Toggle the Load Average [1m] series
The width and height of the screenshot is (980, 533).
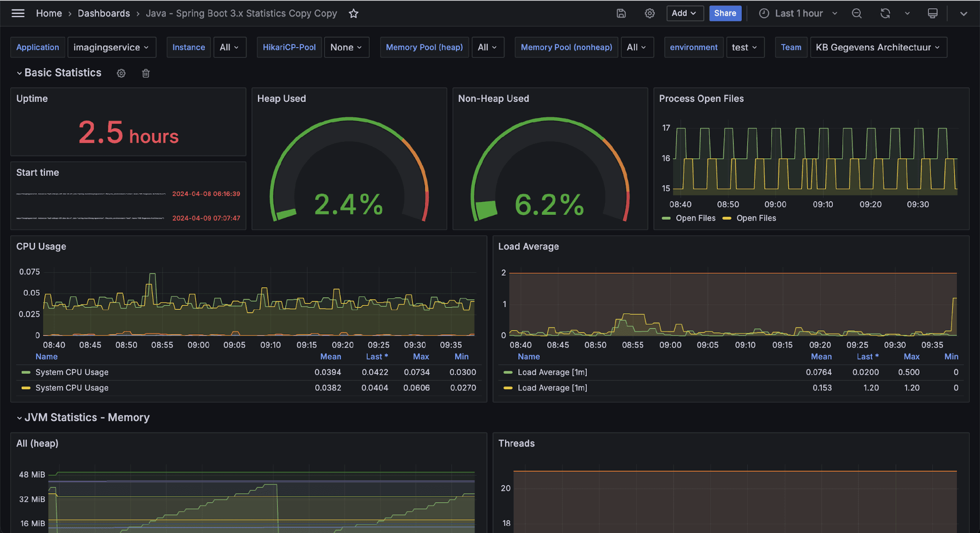[553, 372]
